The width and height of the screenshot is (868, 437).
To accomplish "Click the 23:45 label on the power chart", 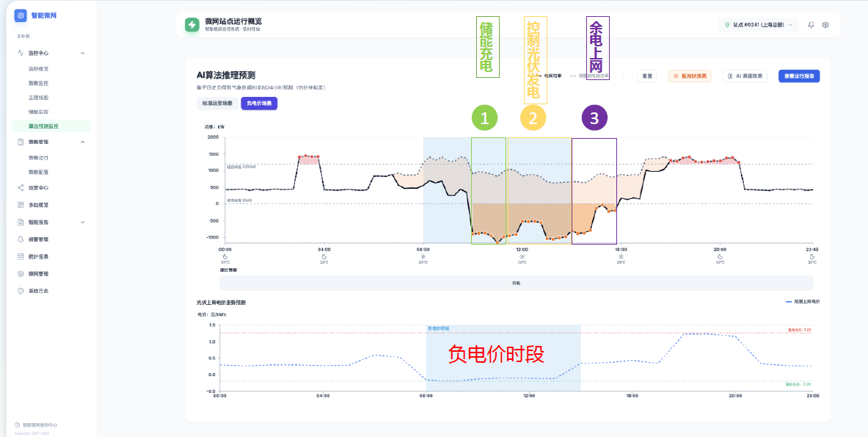I will click(x=812, y=249).
